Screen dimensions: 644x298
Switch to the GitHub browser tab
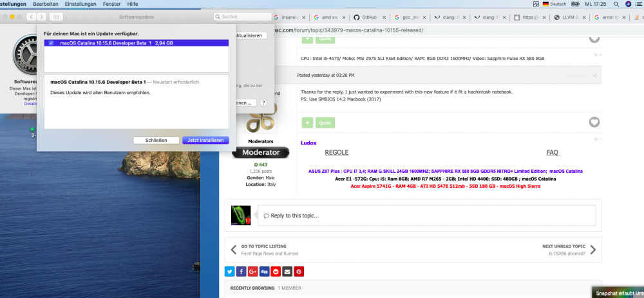click(370, 17)
